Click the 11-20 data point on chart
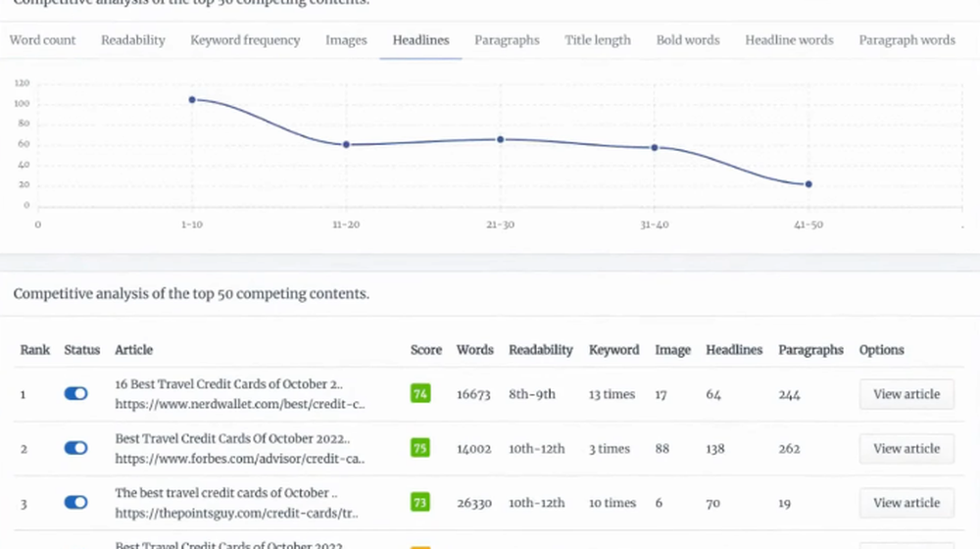This screenshot has width=980, height=549. tap(346, 144)
